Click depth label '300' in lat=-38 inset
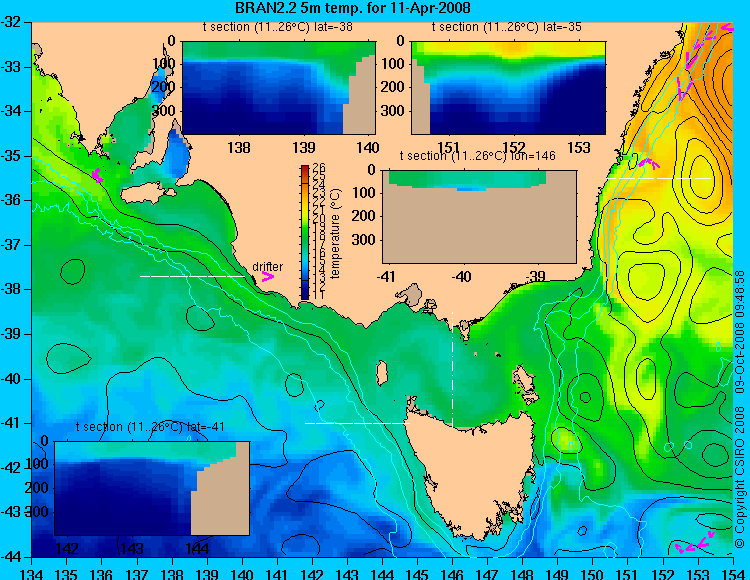Viewport: 750px width, 580px height. (166, 111)
